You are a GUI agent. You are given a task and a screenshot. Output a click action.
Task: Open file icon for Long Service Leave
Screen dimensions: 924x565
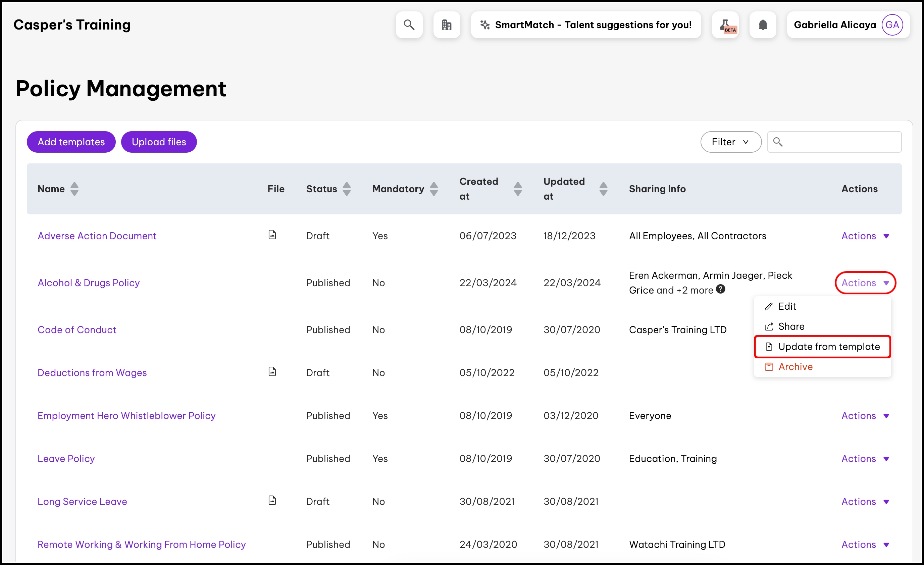(272, 501)
